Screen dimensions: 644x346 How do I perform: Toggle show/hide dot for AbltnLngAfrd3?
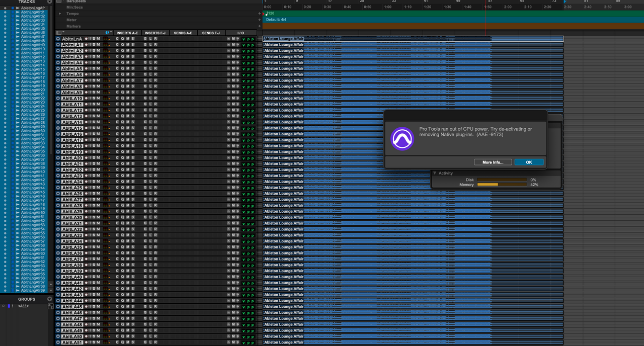[x=5, y=21]
